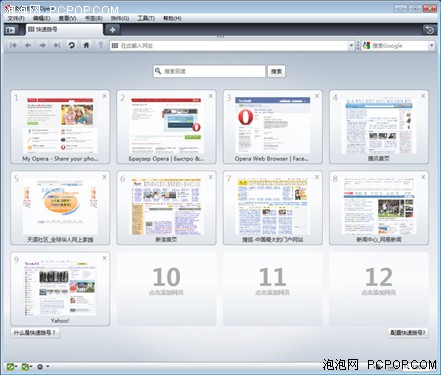The image size is (441, 375).
Task: Go back with left arrow button
Action: pos(28,45)
